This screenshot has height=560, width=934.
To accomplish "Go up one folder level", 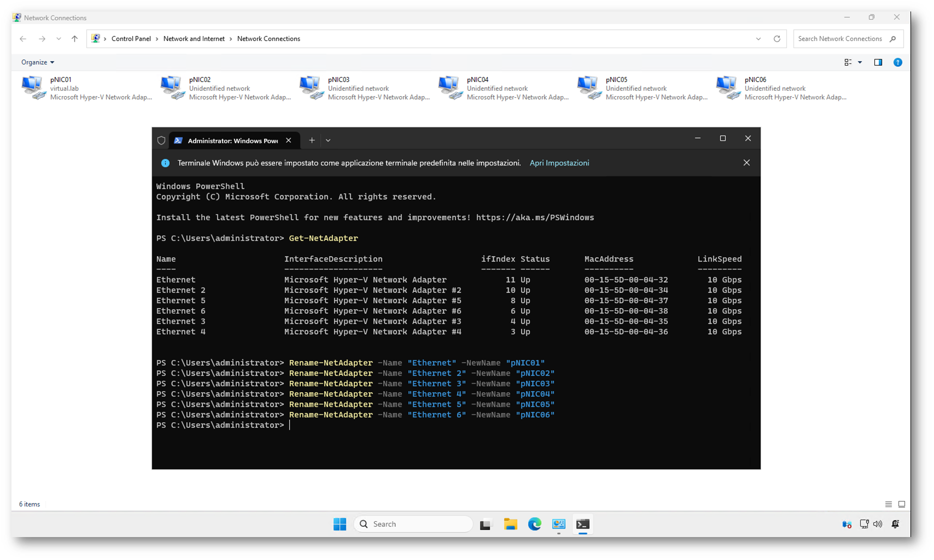I will coord(75,39).
